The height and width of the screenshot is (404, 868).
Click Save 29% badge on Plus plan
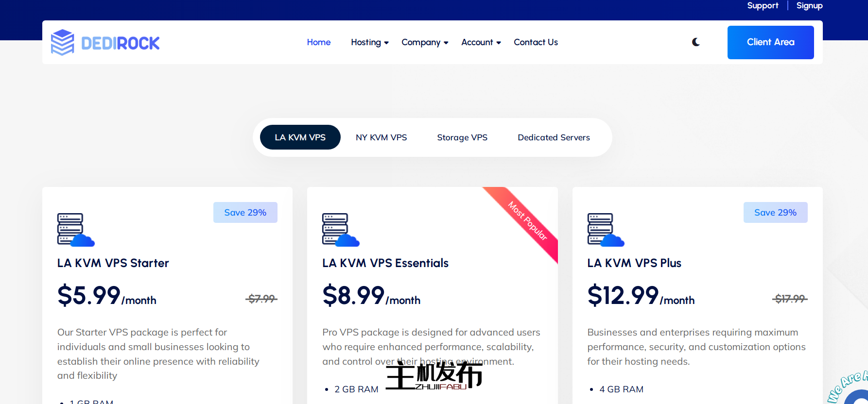click(776, 213)
